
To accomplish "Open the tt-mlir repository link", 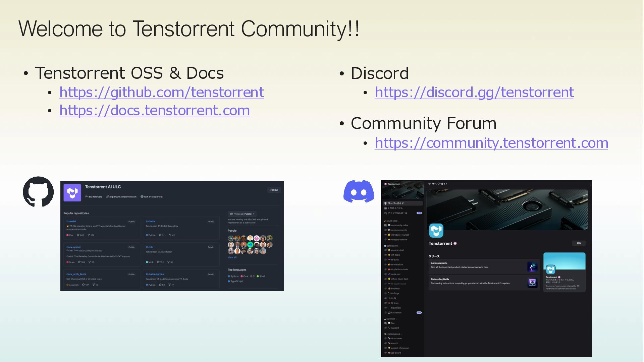I will (150, 247).
